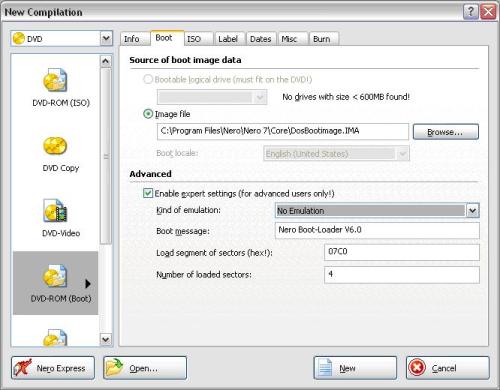500x390 pixels.
Task: Select the DVD-ROM (ISO) compilation icon
Action: (x=55, y=80)
